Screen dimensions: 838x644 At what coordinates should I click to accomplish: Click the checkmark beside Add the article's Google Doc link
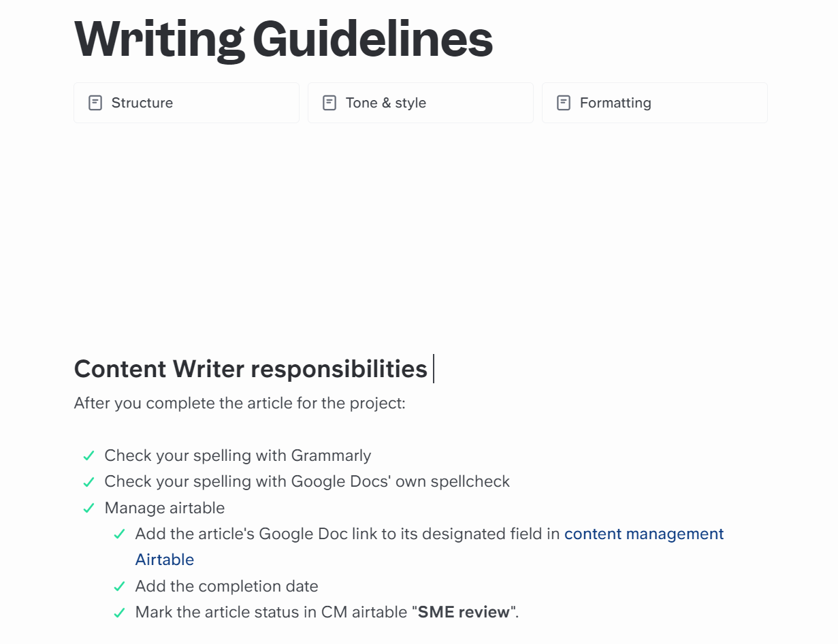tap(119, 534)
